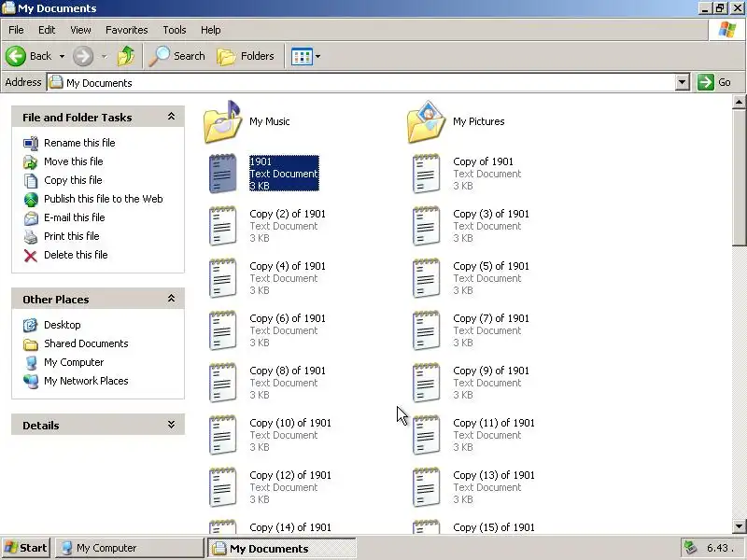Click Publish this file to the Web

click(x=104, y=199)
